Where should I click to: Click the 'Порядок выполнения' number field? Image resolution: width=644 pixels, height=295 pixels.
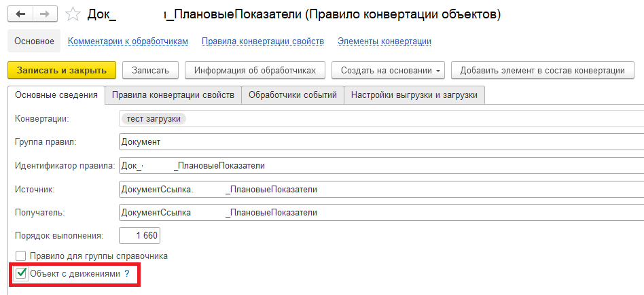point(139,236)
